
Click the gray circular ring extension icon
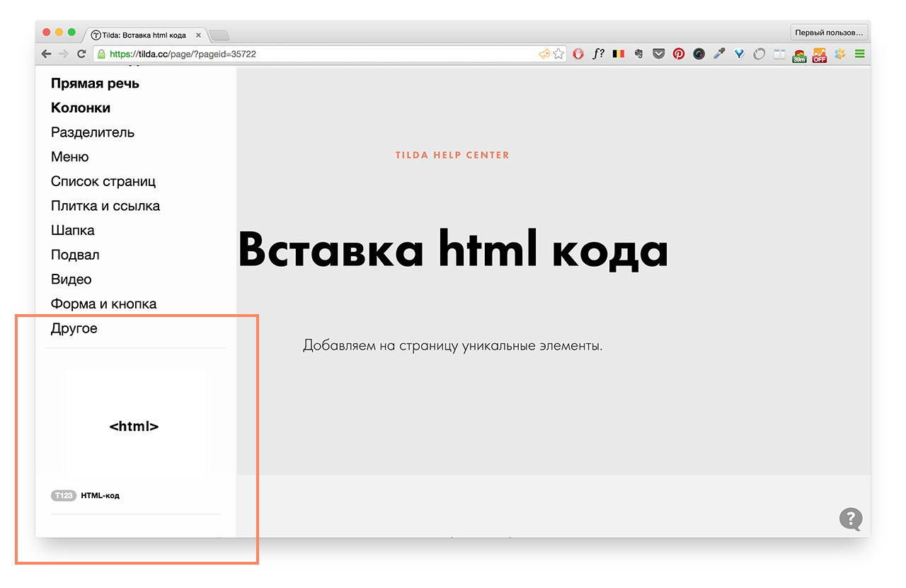(759, 54)
